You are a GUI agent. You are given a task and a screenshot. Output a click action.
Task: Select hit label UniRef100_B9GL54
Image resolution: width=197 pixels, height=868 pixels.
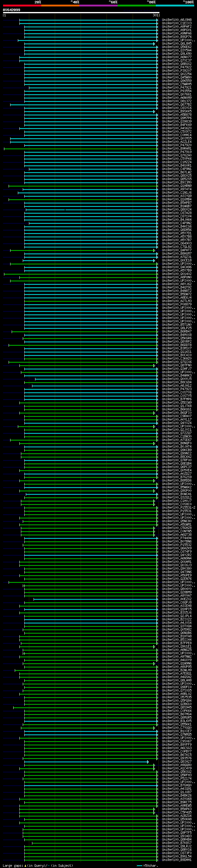[x=177, y=856]
